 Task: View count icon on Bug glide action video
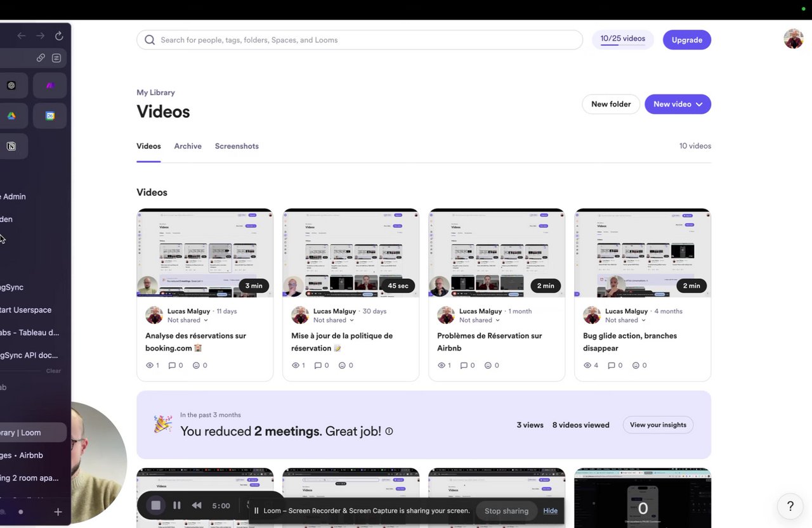click(x=587, y=365)
